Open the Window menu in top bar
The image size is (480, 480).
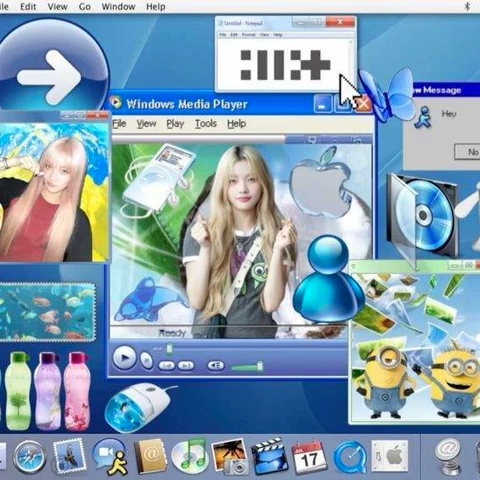pyautogui.click(x=118, y=6)
